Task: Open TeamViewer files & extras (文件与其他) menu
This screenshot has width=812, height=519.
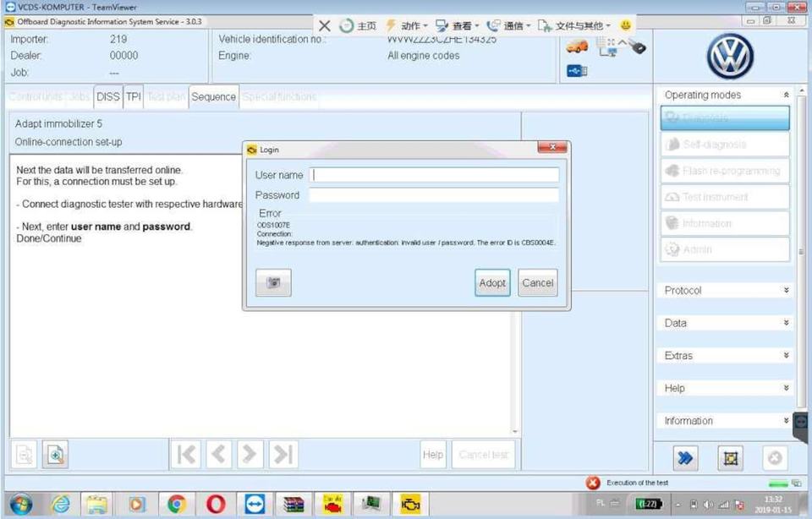Action: point(574,25)
